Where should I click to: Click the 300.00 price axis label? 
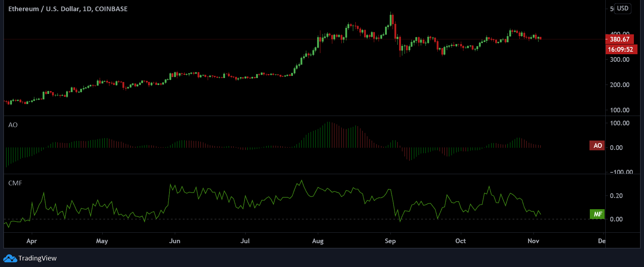click(x=620, y=60)
